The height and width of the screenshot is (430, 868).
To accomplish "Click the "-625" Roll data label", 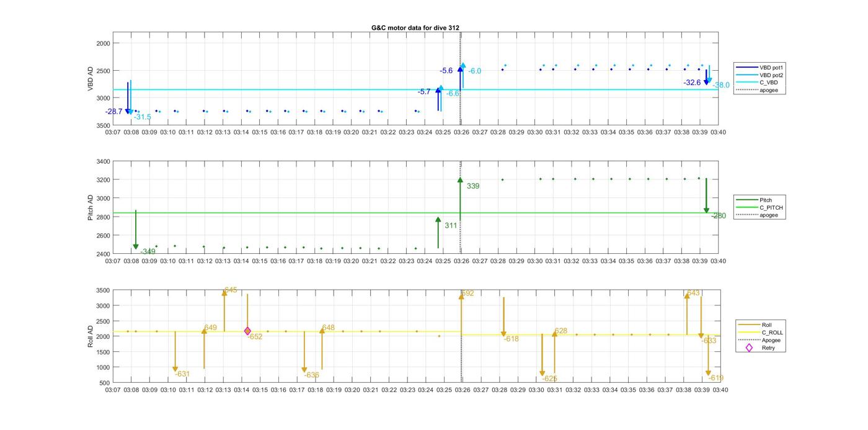I will tap(550, 378).
